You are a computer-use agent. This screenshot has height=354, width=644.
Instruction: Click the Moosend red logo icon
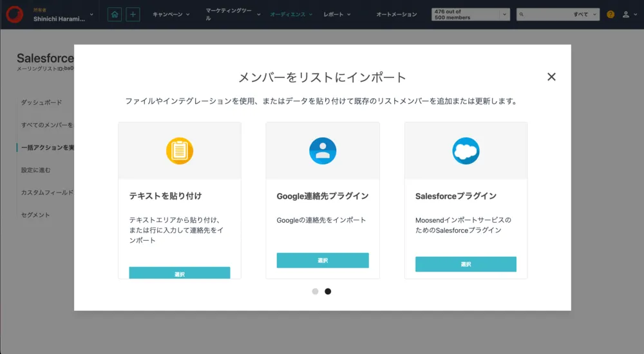click(14, 14)
